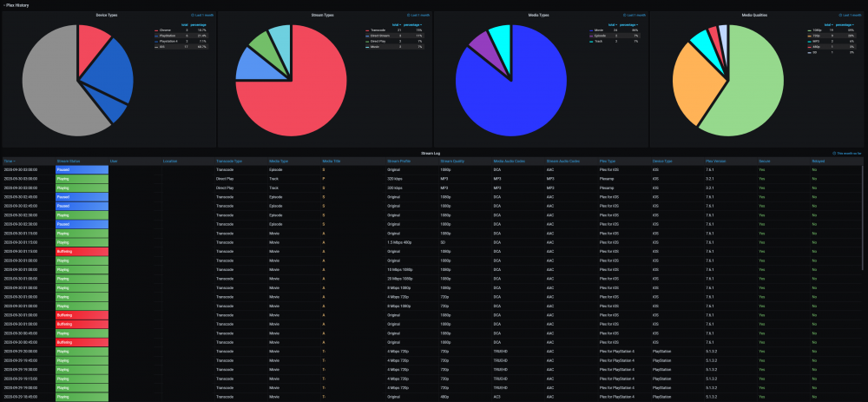Sort Media Types legend by total

tap(612, 25)
